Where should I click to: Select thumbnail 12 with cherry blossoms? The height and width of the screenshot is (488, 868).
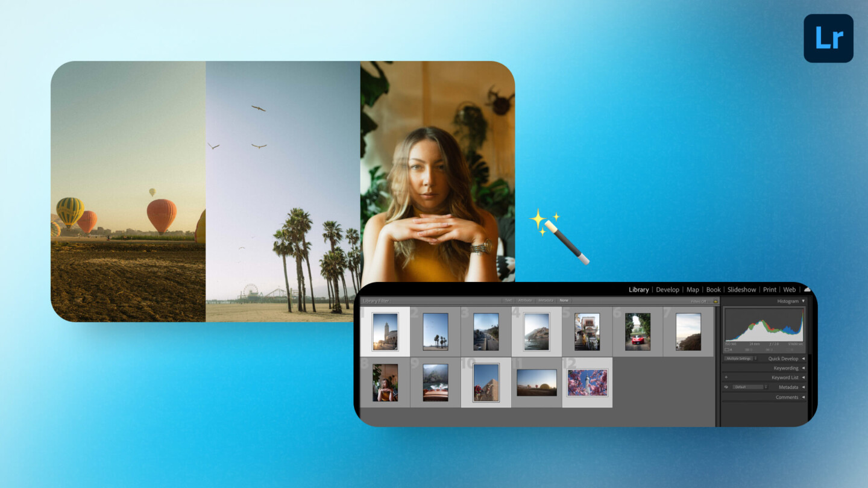click(x=587, y=383)
